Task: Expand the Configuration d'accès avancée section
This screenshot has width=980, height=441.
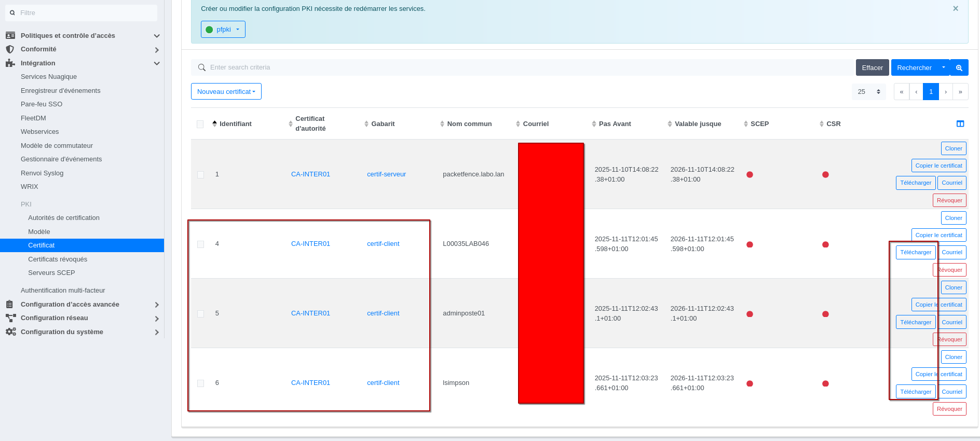Action: [x=156, y=305]
